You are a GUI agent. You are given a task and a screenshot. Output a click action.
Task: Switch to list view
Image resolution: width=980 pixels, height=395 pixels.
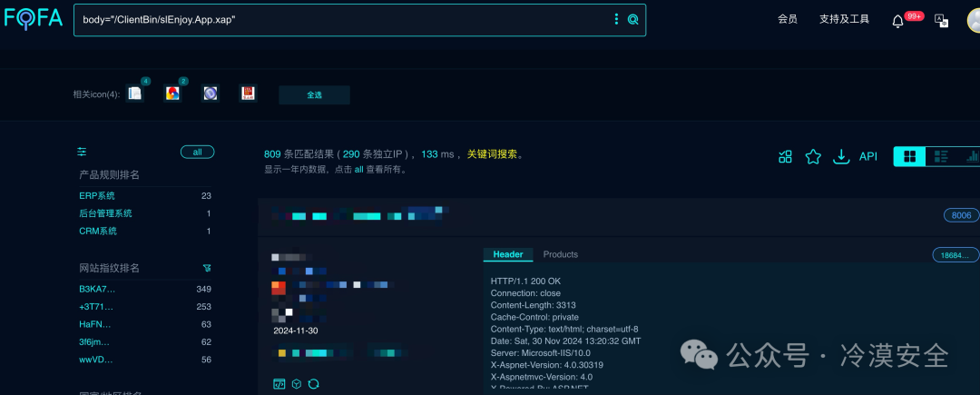(941, 157)
